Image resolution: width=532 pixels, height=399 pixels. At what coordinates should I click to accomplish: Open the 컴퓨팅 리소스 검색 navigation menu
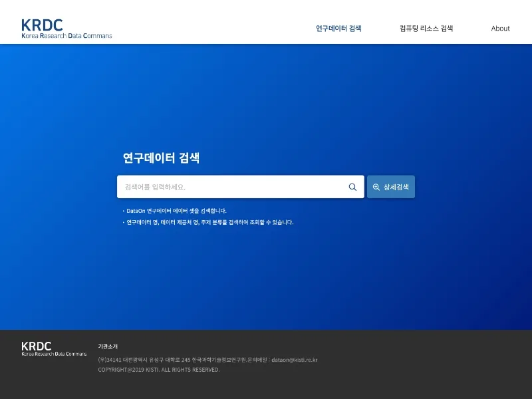click(426, 29)
